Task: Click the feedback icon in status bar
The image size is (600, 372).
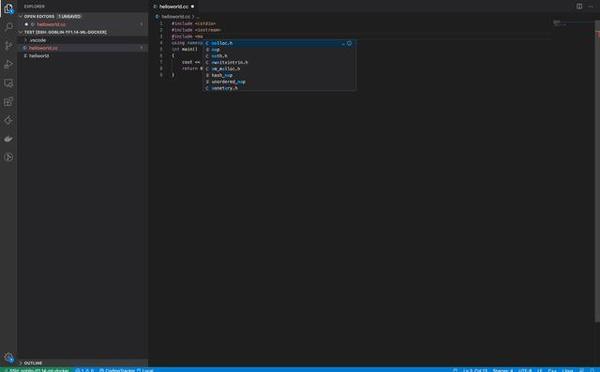Action: tap(582, 370)
